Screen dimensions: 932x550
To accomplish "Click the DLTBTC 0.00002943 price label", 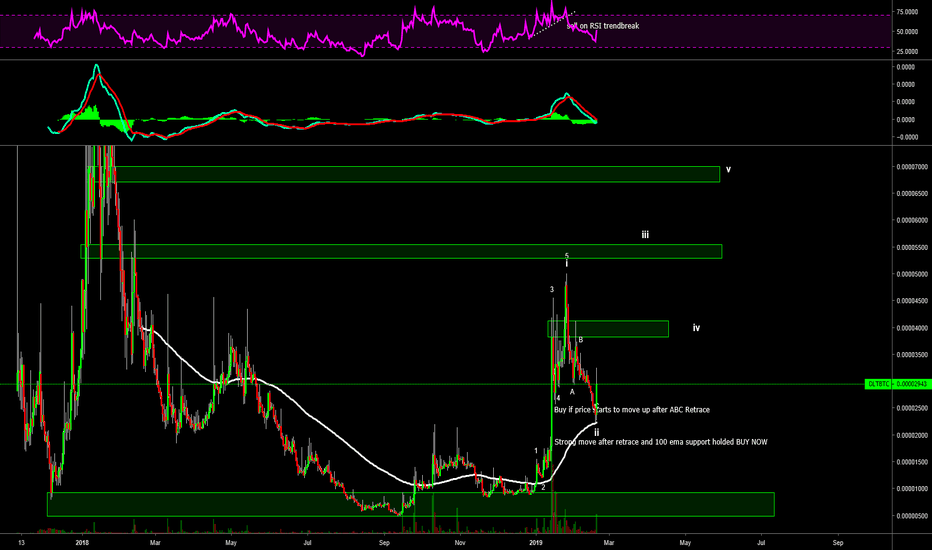I will tap(898, 384).
